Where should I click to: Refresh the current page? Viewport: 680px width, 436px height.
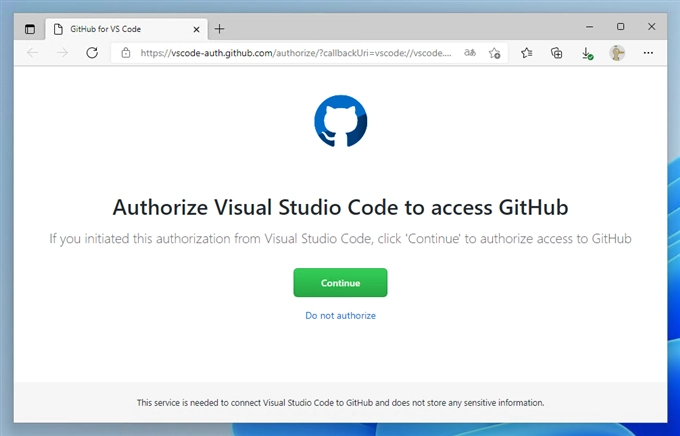coord(92,53)
